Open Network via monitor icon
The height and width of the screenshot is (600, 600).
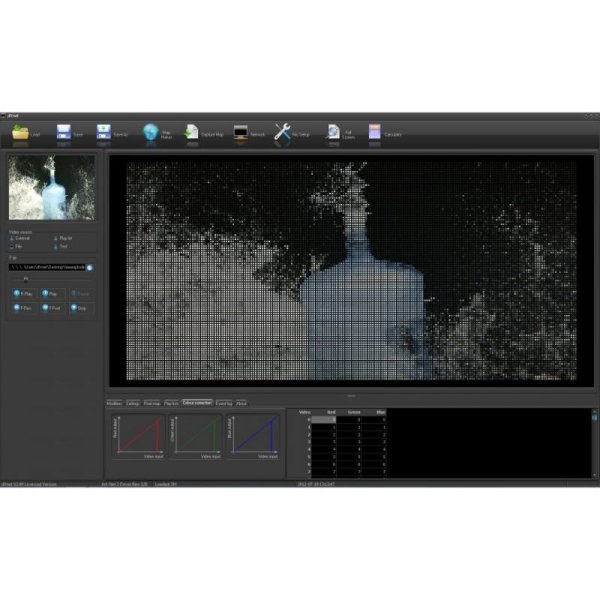(241, 133)
